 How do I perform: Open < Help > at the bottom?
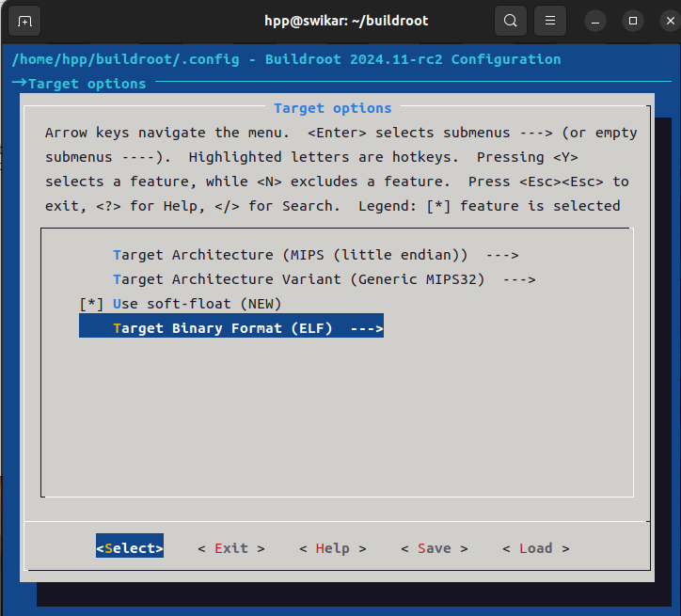pos(332,548)
